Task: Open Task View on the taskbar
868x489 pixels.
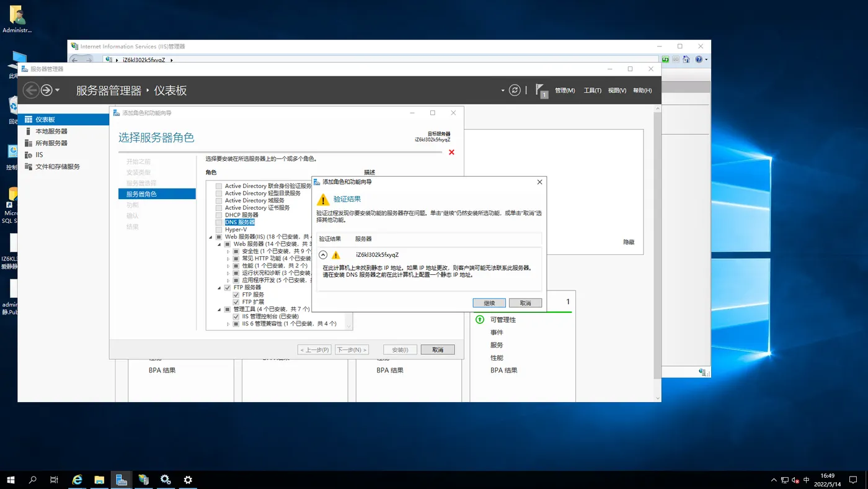Action: 55,480
